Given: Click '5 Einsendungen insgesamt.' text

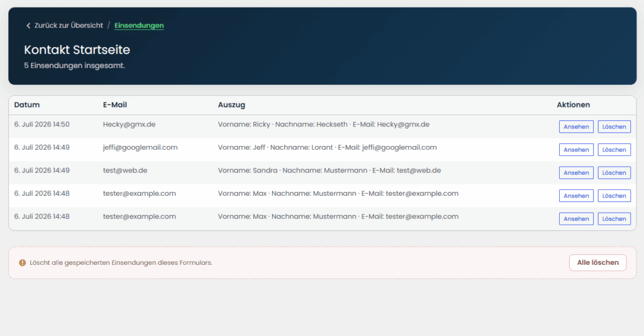Looking at the screenshot, I should [x=74, y=65].
